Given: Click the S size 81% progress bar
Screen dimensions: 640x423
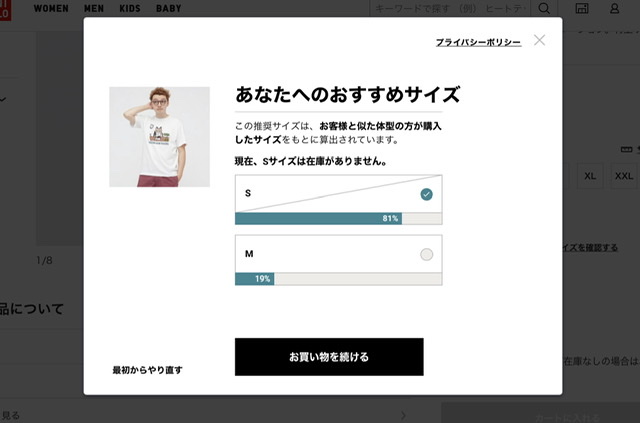Looking at the screenshot, I should pyautogui.click(x=338, y=218).
